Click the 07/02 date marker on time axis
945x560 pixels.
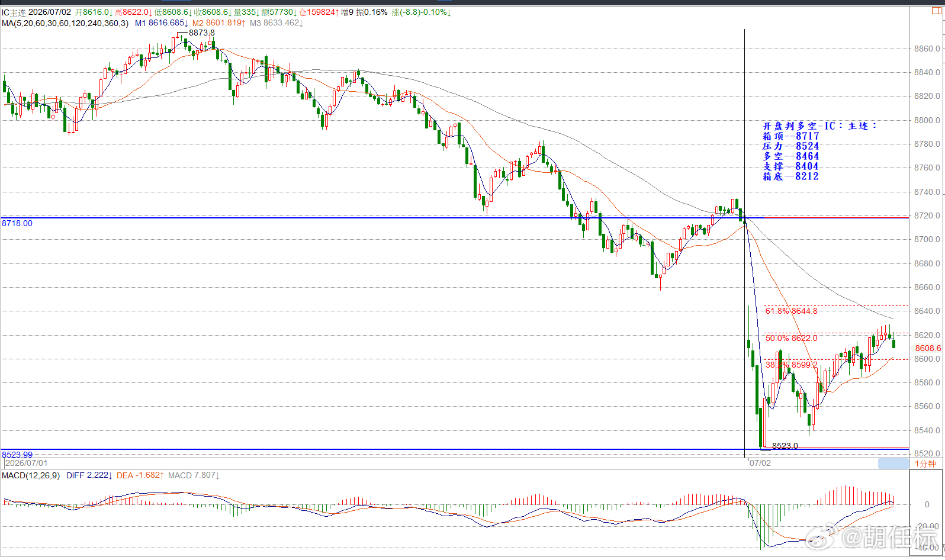coord(760,463)
